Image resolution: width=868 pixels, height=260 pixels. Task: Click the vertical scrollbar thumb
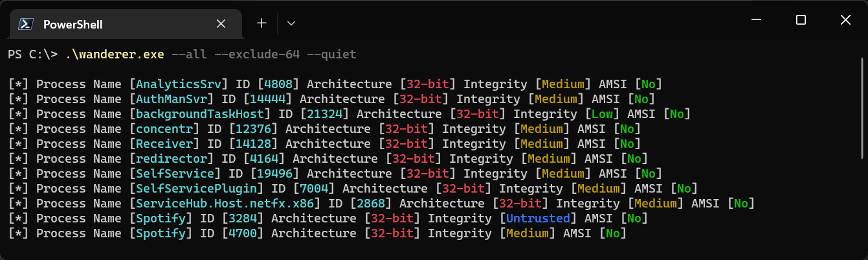click(x=863, y=107)
